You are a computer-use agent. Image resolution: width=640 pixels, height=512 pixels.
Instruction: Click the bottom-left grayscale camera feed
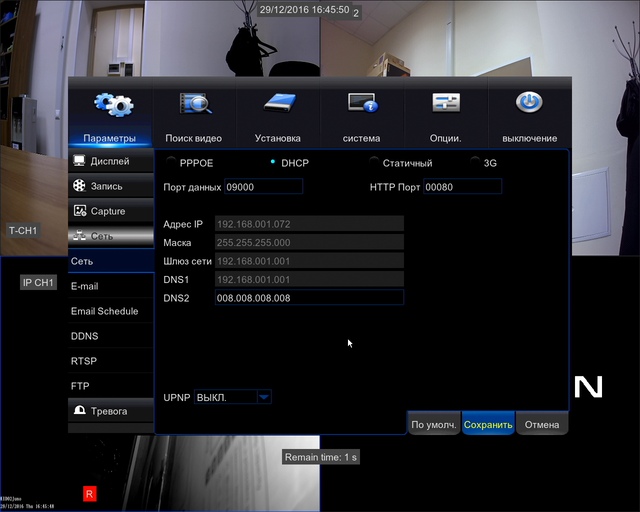point(160,474)
